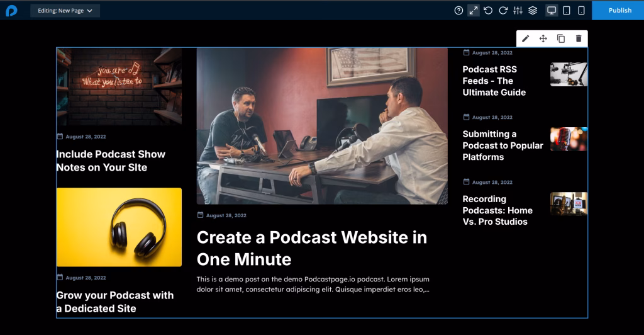Open the RSS Feeds microphone boom thumbnail
Viewport: 644px width, 335px height.
point(569,74)
